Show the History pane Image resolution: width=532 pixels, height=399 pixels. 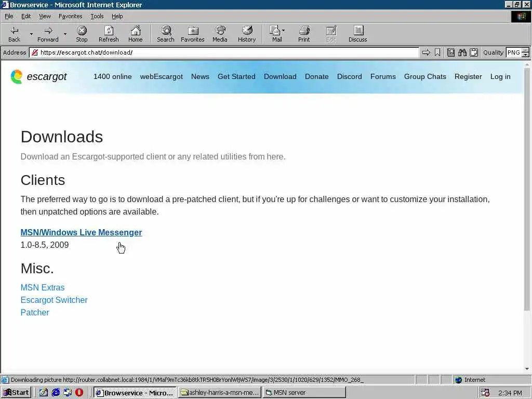247,34
